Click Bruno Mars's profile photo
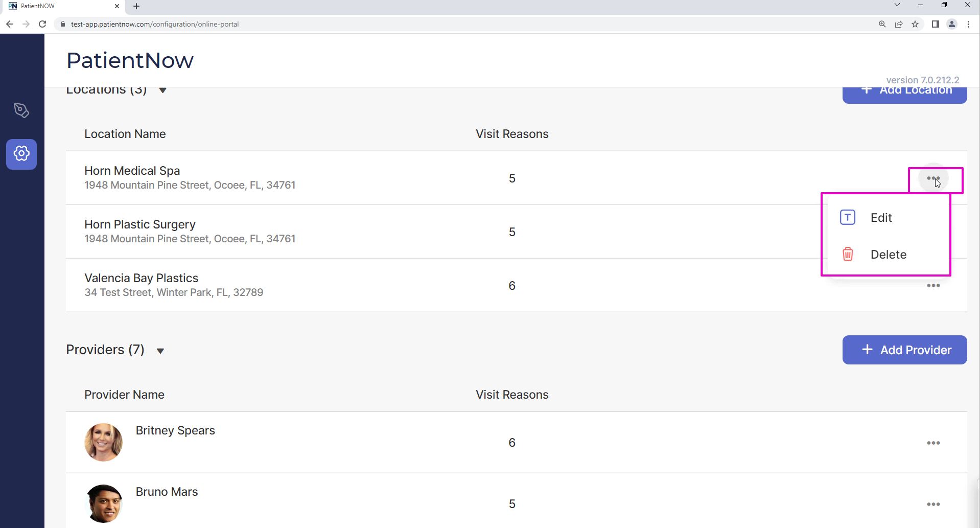Image resolution: width=980 pixels, height=528 pixels. [x=103, y=503]
